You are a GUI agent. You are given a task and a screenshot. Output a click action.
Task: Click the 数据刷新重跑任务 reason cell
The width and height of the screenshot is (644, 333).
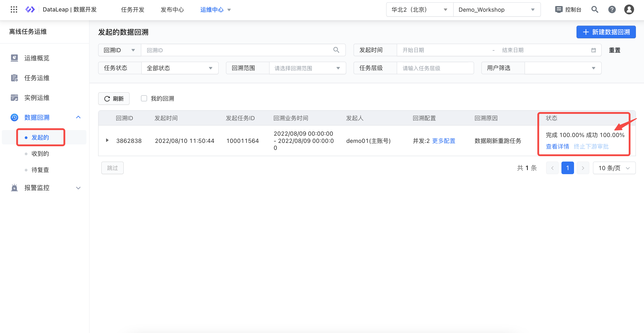click(498, 141)
